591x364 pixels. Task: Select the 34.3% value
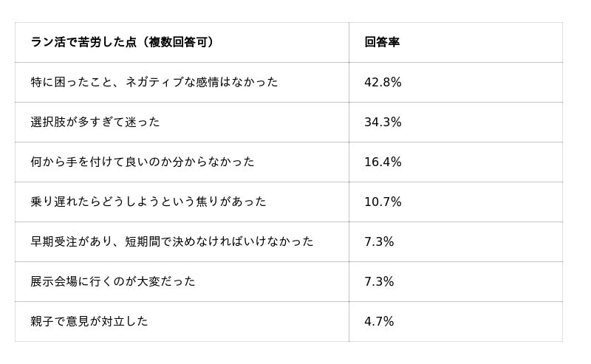coord(383,123)
